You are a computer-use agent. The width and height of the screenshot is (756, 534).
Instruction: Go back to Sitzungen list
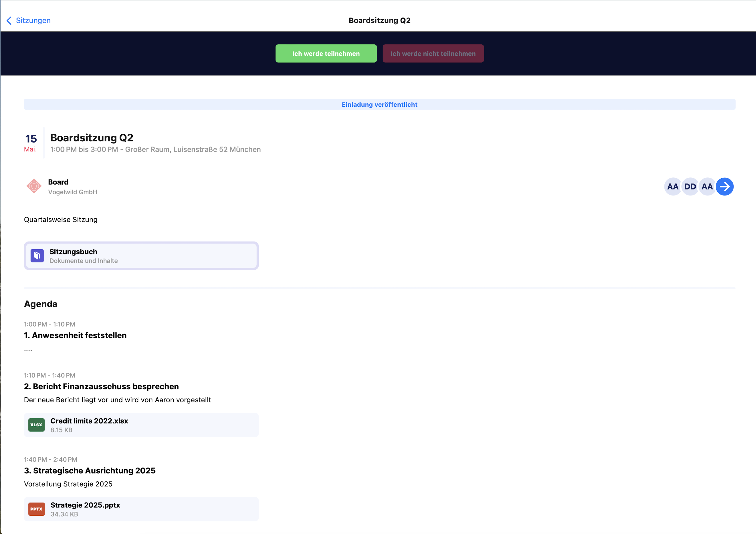coord(28,20)
